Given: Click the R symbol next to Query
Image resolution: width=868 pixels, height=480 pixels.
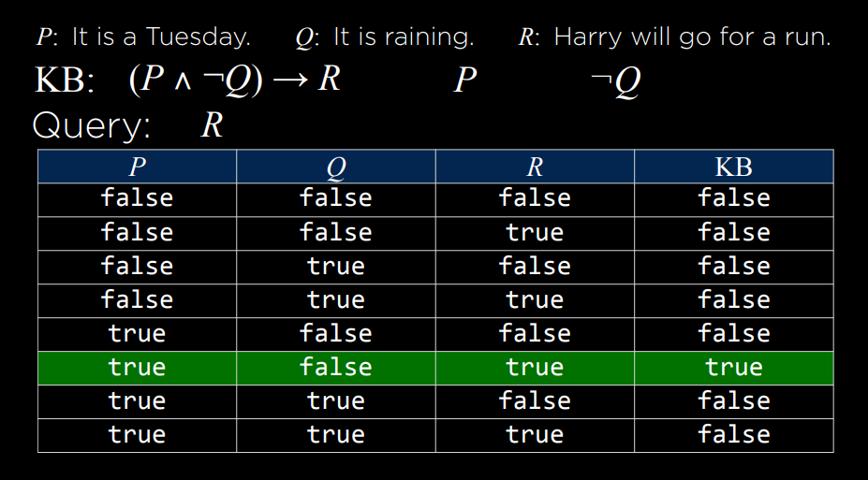Looking at the screenshot, I should pos(212,124).
